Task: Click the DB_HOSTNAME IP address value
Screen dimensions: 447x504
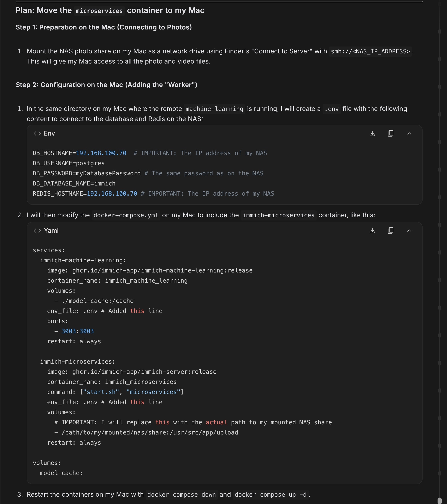Action: [101, 153]
